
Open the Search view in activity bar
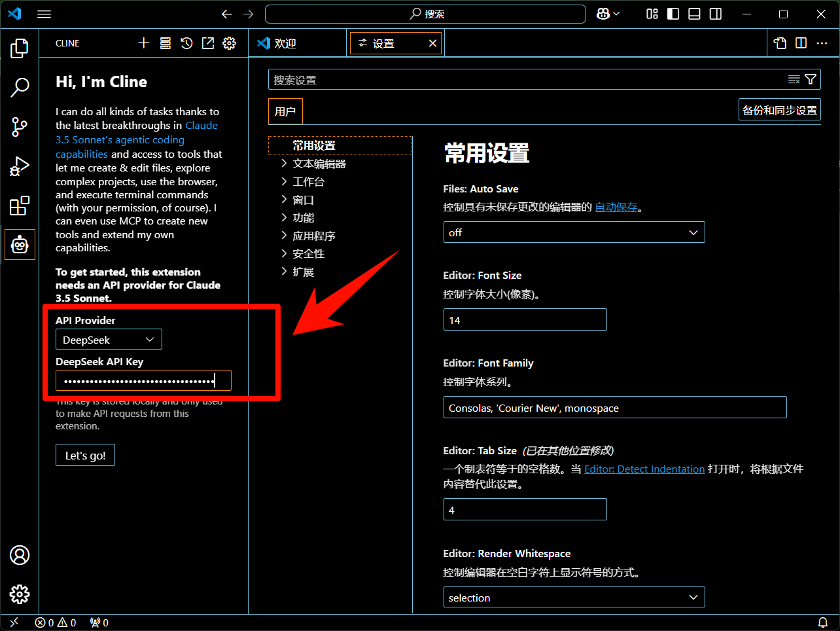pyautogui.click(x=20, y=87)
